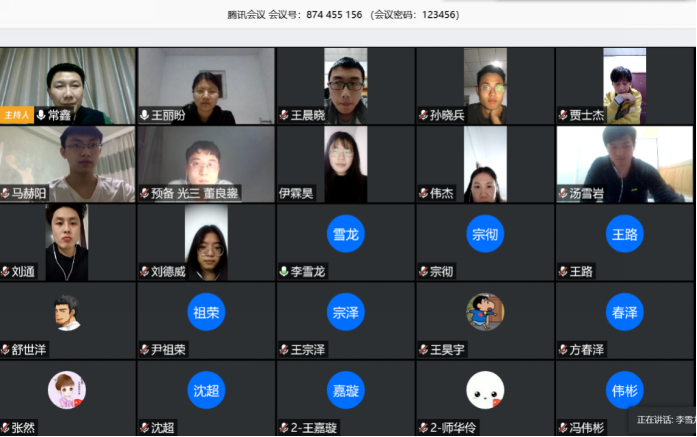Click the blue 雪龙 avatar circle

coord(346,234)
